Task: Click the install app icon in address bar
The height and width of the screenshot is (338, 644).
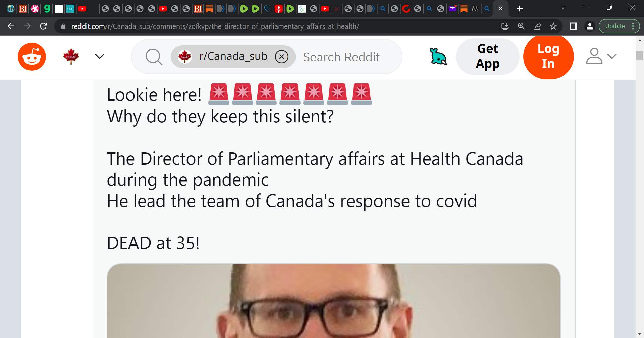Action: (x=505, y=26)
